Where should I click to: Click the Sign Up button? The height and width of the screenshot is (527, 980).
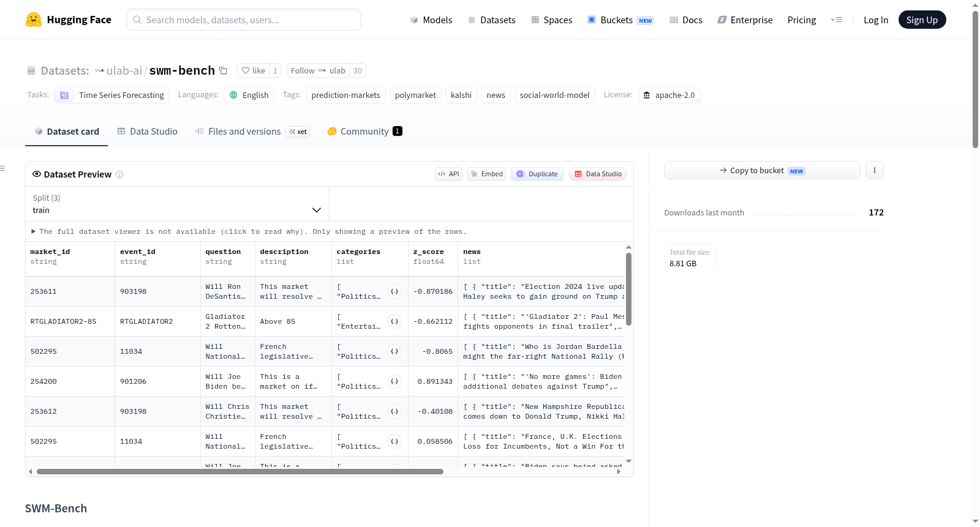[922, 20]
